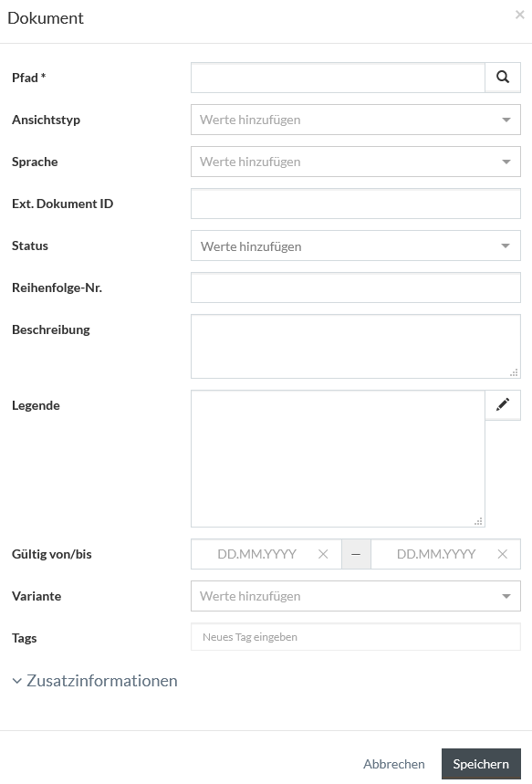Viewport: 532px width, 784px height.
Task: Click the Legende textarea resize handle
Action: click(478, 521)
